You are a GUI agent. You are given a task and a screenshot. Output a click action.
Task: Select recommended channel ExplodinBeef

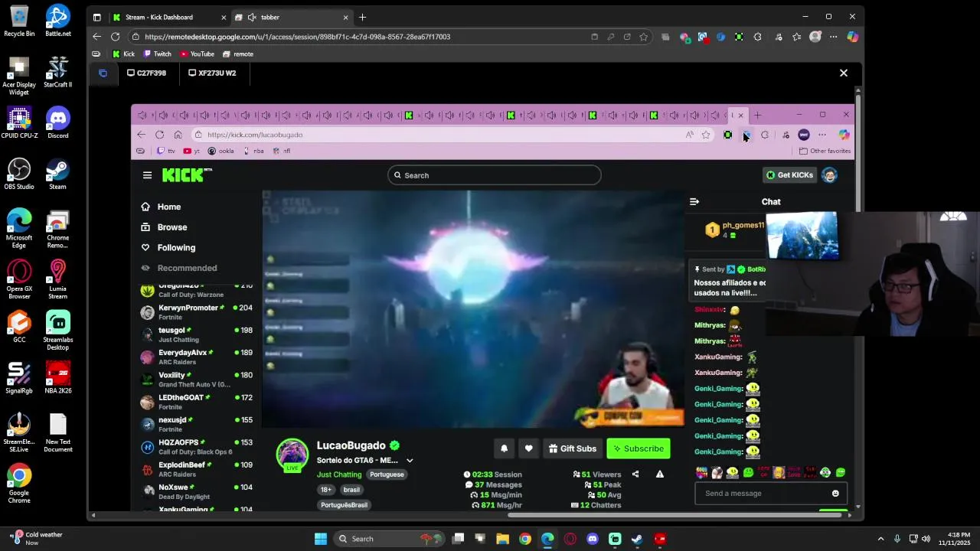tap(196, 469)
